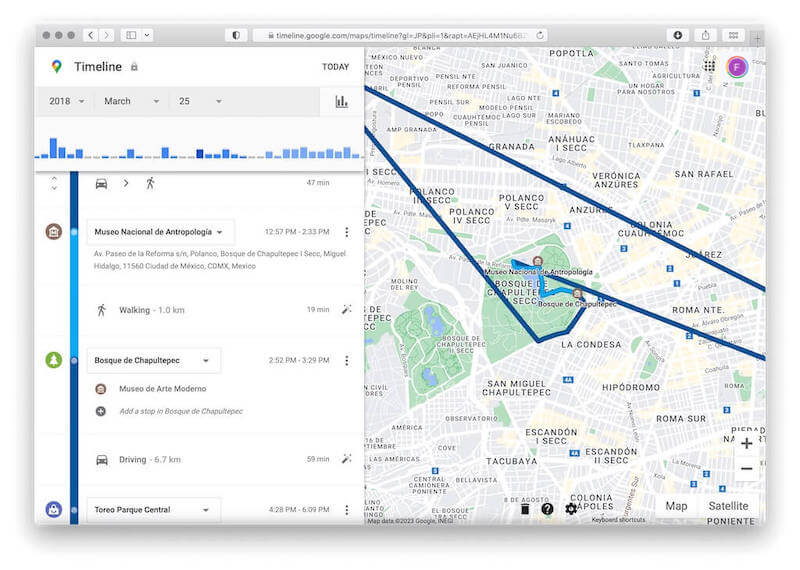Click the Safari share icon
800x570 pixels.
pyautogui.click(x=706, y=35)
